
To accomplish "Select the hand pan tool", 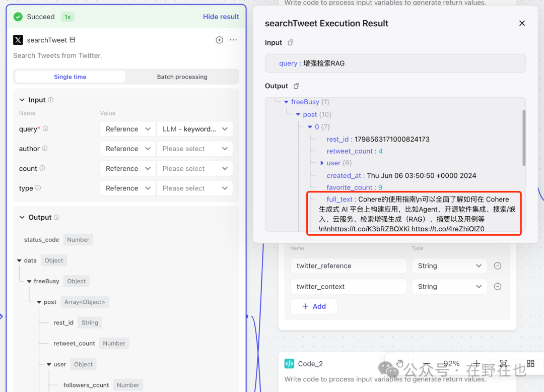I will (399, 364).
